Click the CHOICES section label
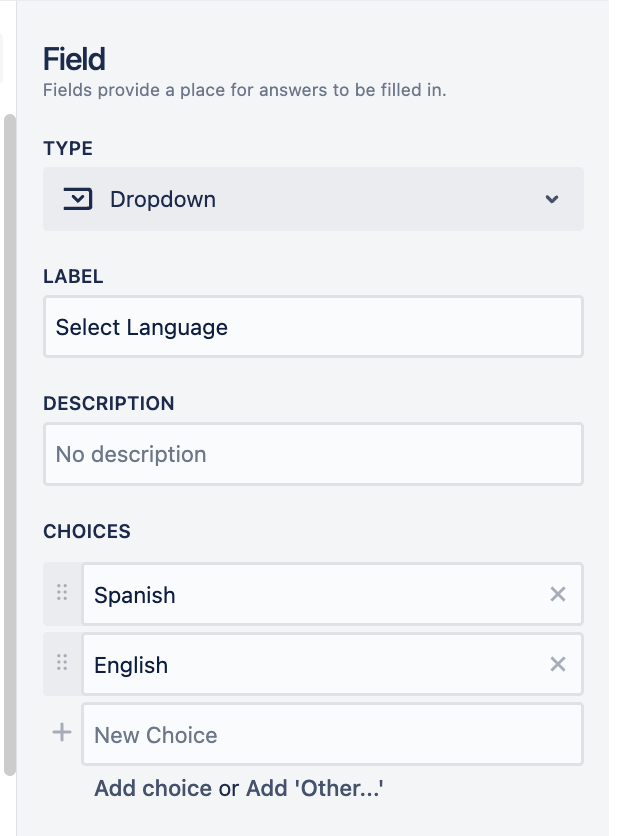This screenshot has height=836, width=618. pyautogui.click(x=87, y=531)
